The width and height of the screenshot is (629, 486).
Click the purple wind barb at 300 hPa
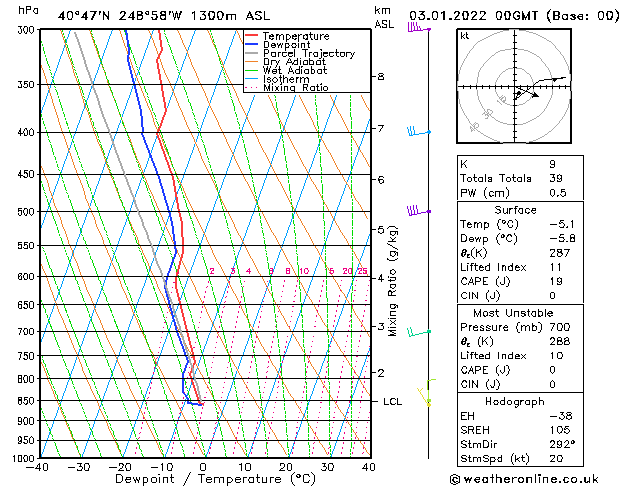419,28
